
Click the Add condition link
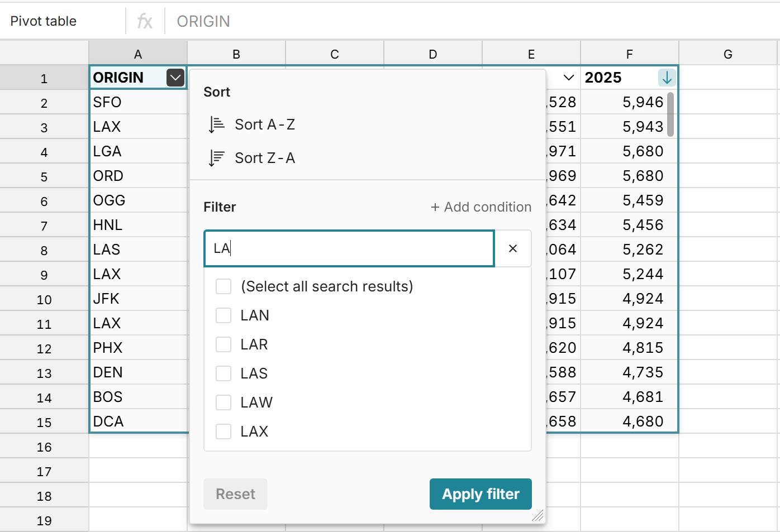481,207
